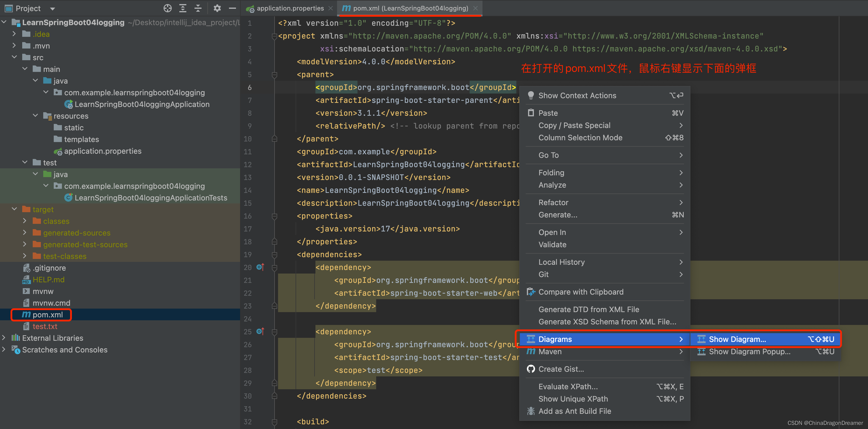This screenshot has width=868, height=429.
Task: Fold the project tag at line 2
Action: pyautogui.click(x=274, y=37)
